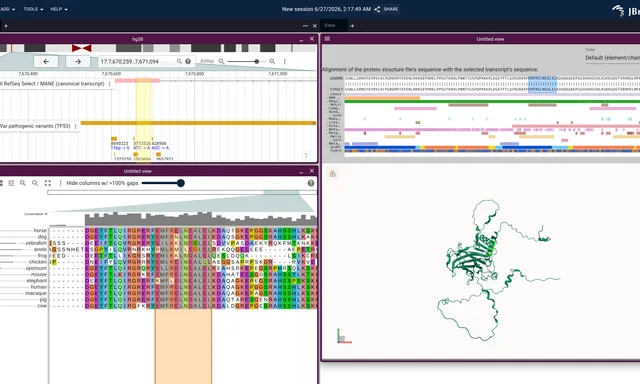Zoom in on the hg38 genome view
640x384 pixels.
(x=272, y=61)
